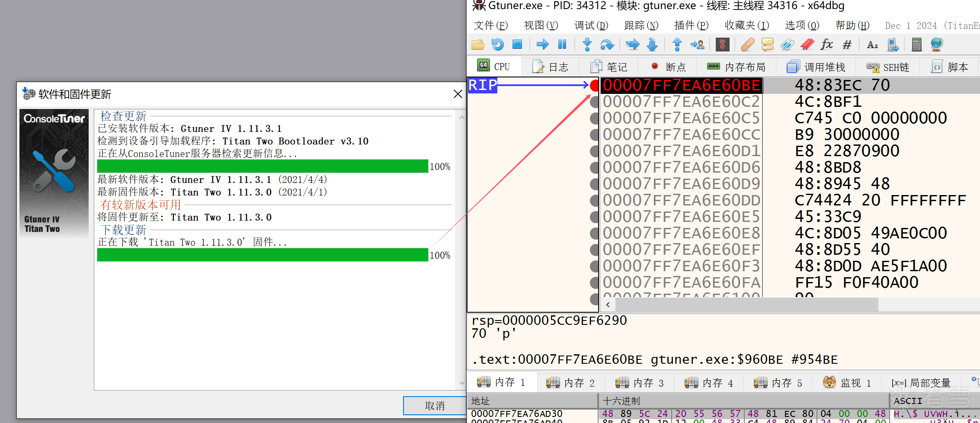Toggle breakpoint dot at 00007FF7EA6E60BE
Viewport: 980px width, 423px height.
(595, 85)
